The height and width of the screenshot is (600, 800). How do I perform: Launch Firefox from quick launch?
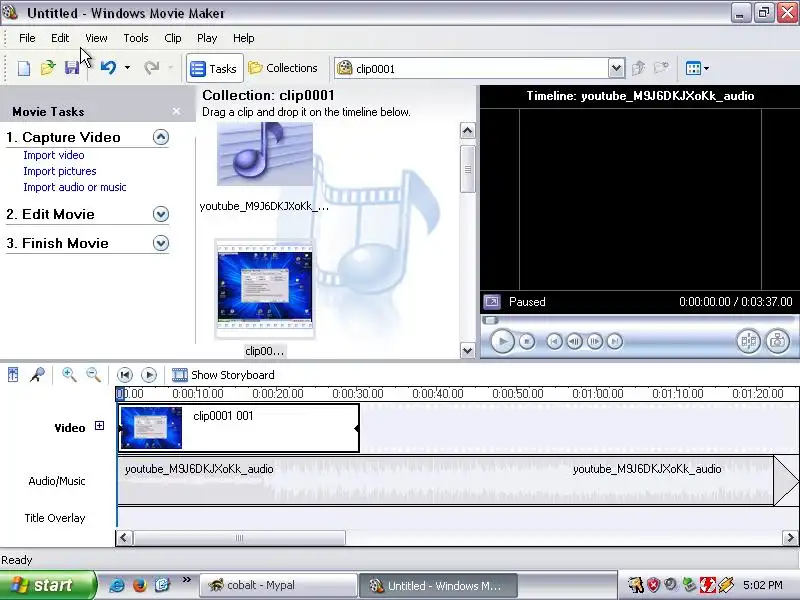[139, 585]
